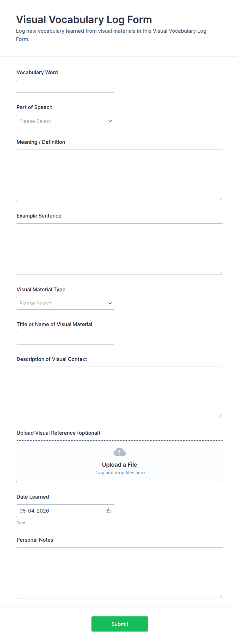Click the Drag and drop files here area
Viewport: 237px width, 644px height.
120,473
